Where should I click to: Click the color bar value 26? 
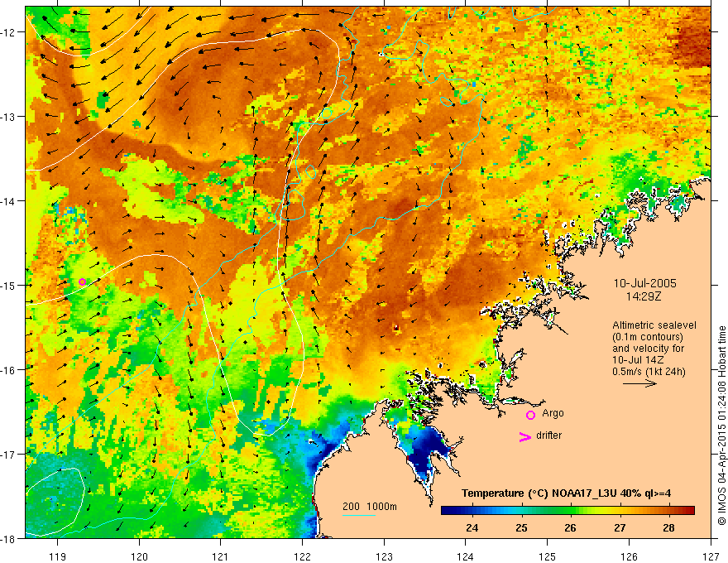(570, 527)
